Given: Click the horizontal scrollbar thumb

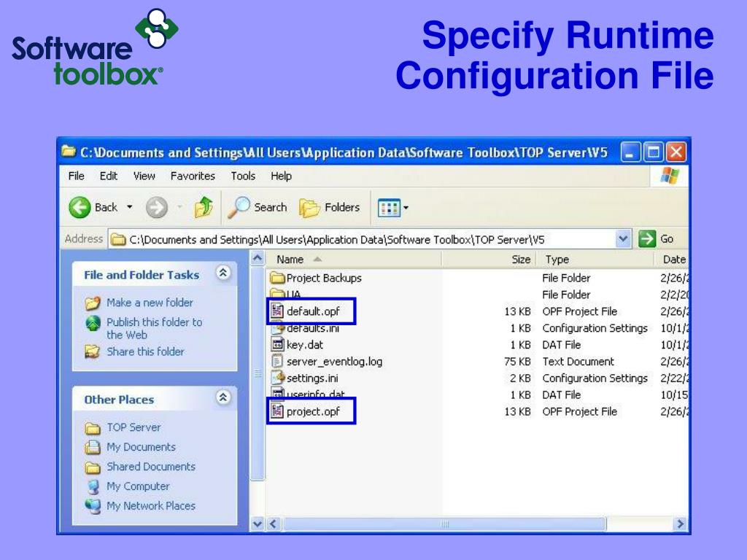Looking at the screenshot, I should click(445, 524).
